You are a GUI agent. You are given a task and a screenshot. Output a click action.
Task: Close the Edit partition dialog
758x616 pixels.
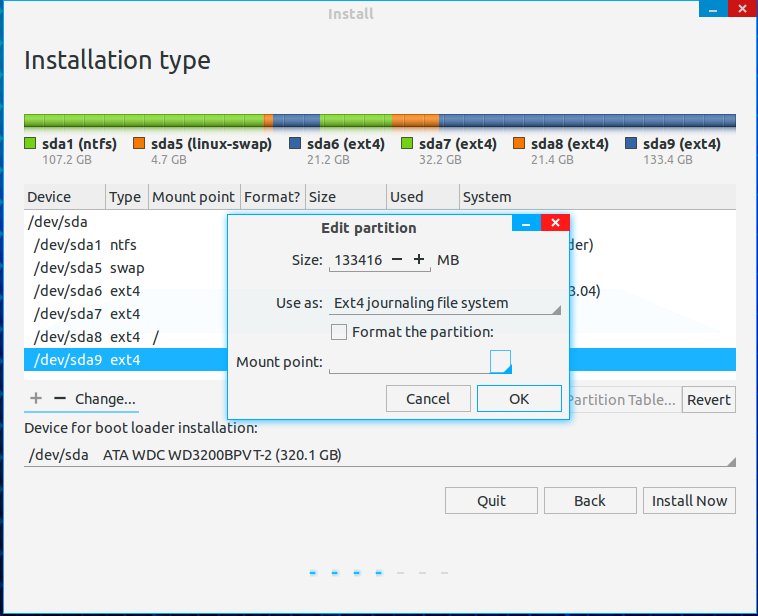(x=556, y=224)
